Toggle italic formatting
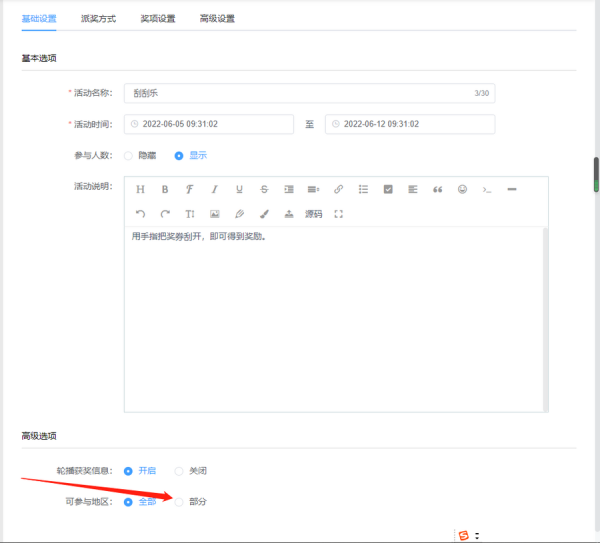The image size is (600, 543). point(215,189)
